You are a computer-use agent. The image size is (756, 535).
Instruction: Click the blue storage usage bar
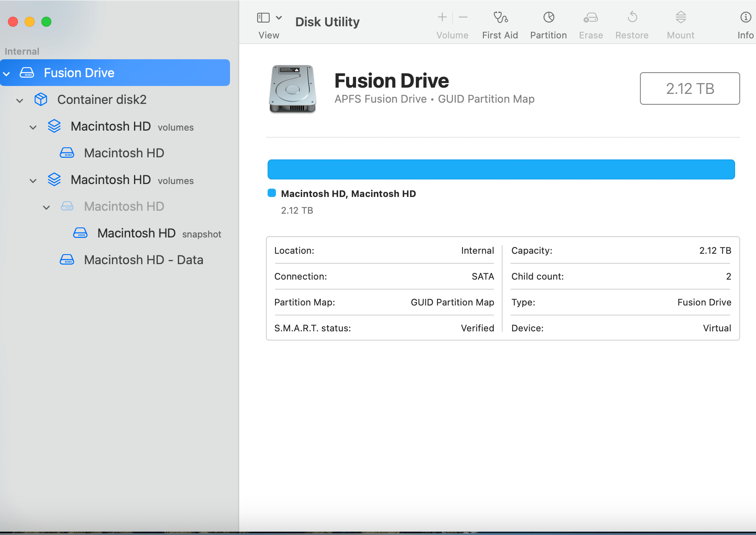click(x=501, y=169)
